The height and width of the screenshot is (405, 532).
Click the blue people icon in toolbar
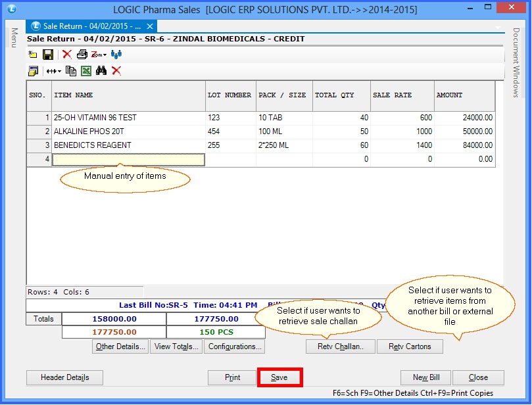pos(116,55)
